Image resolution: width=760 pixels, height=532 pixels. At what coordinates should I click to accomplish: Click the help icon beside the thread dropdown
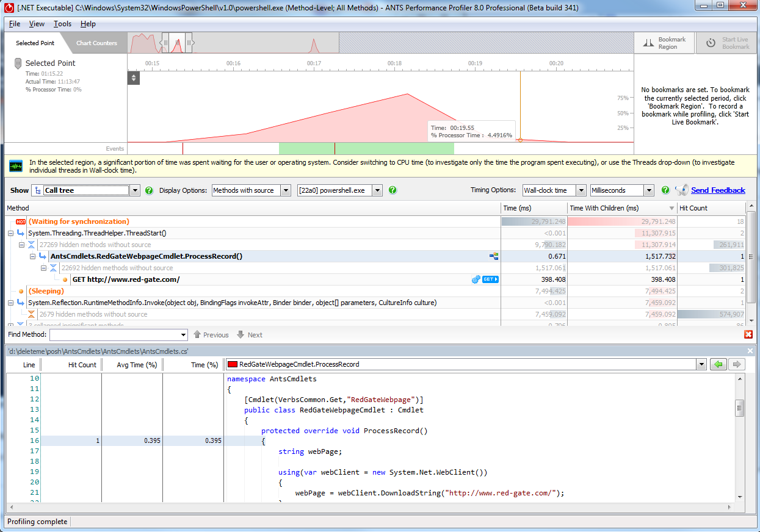(393, 190)
